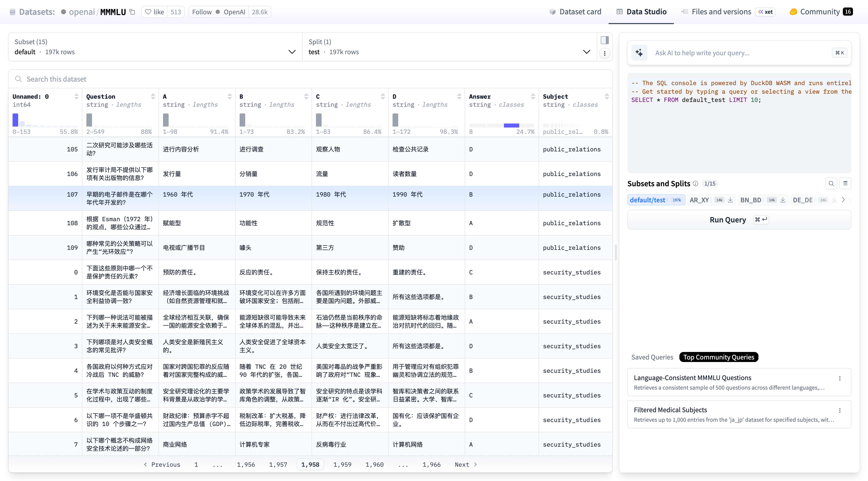Switch to Saved Queries tab
This screenshot has width=868, height=481.
pos(652,357)
